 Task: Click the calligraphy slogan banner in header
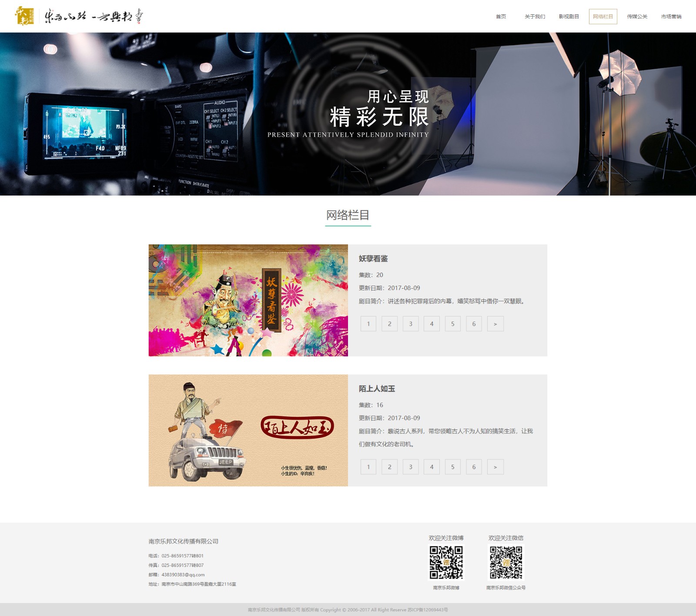pos(94,17)
